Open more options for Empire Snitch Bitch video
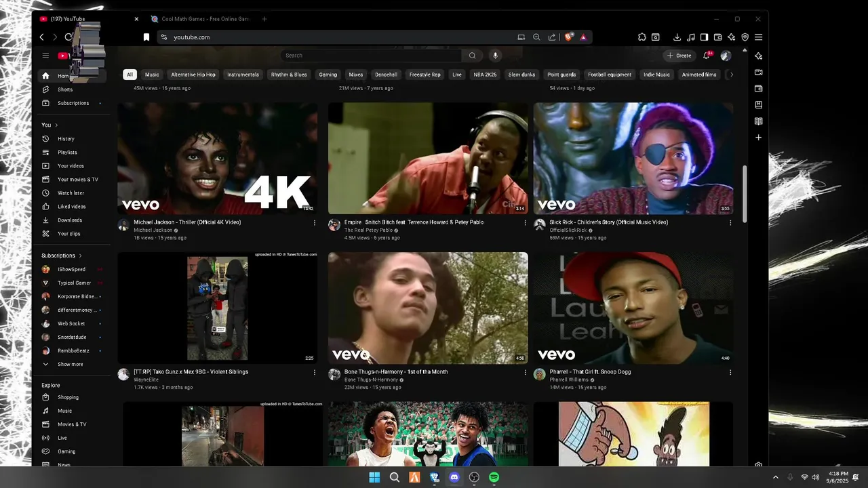This screenshot has height=488, width=868. coord(525,222)
